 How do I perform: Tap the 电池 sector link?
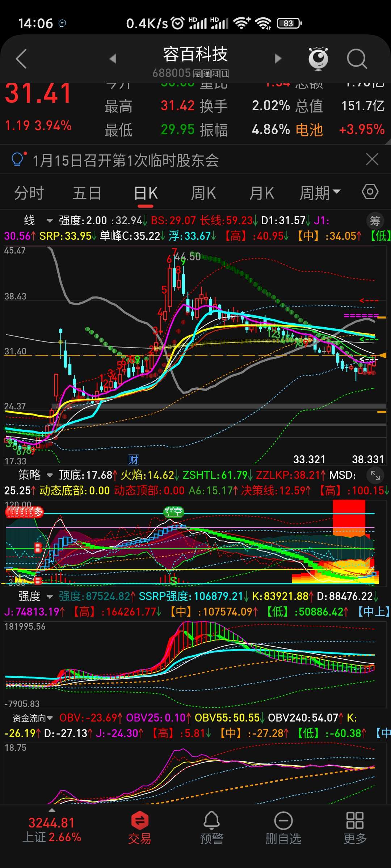point(309,129)
